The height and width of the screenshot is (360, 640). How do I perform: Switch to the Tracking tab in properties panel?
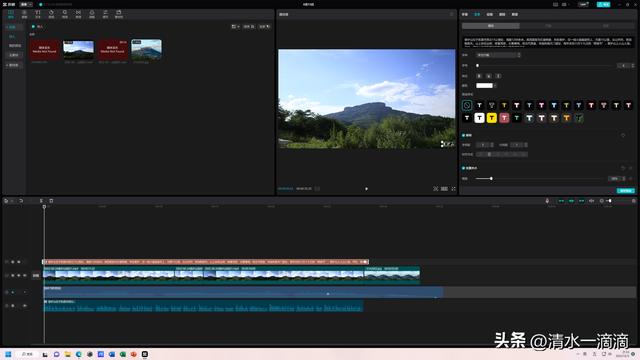tap(502, 14)
